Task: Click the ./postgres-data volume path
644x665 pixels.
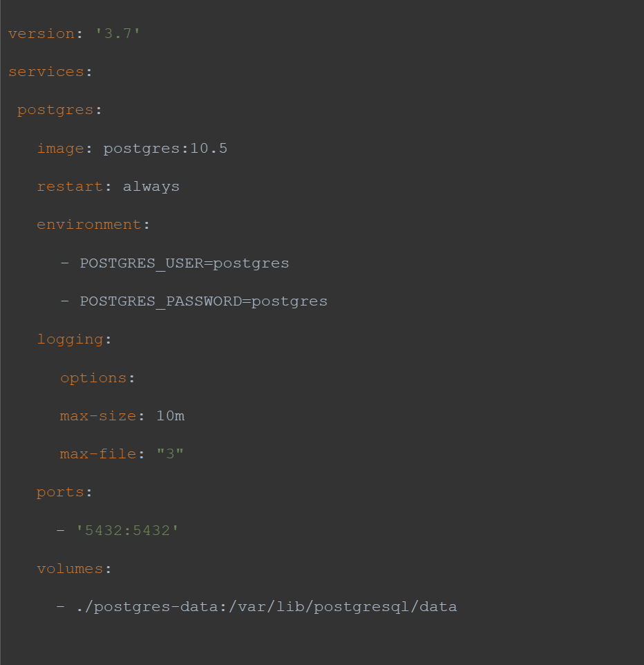Action: [266, 607]
